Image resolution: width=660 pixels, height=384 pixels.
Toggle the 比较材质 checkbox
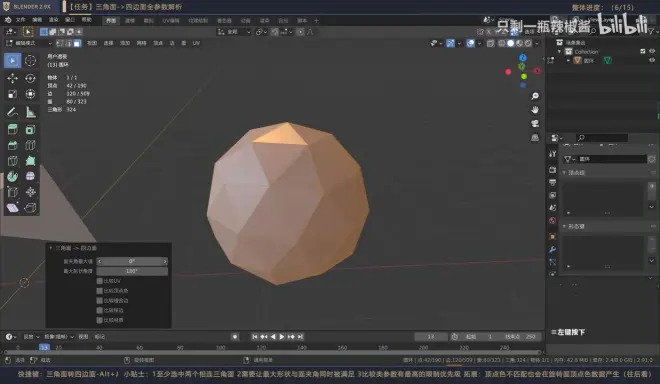(100, 320)
